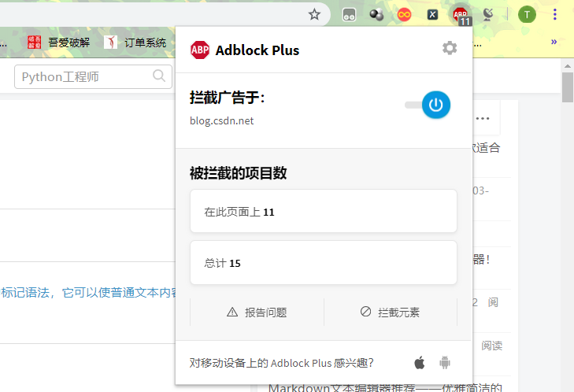The image size is (574, 392).
Task: Click the blog.csdn.net domain text
Action: pos(221,120)
